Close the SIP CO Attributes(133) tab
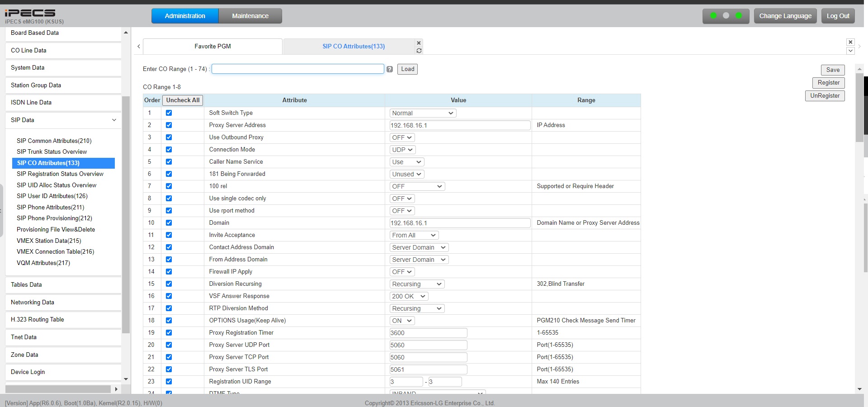868x407 pixels. [419, 43]
